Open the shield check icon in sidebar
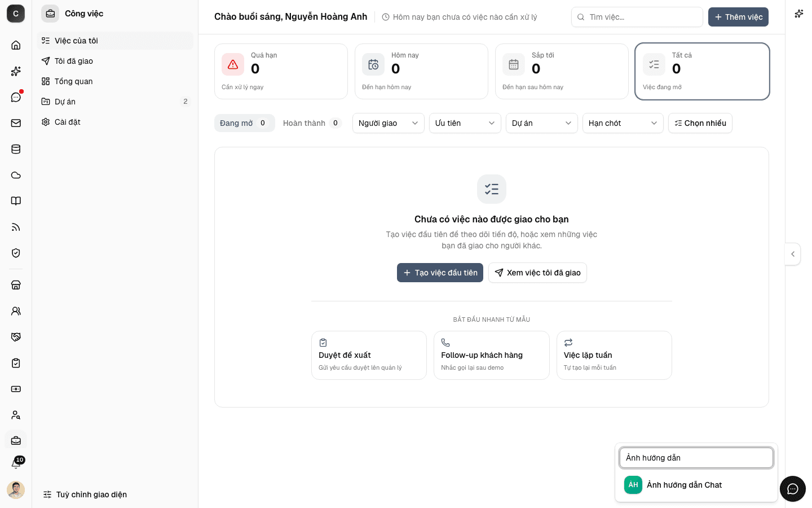Image resolution: width=812 pixels, height=508 pixels. tap(16, 253)
